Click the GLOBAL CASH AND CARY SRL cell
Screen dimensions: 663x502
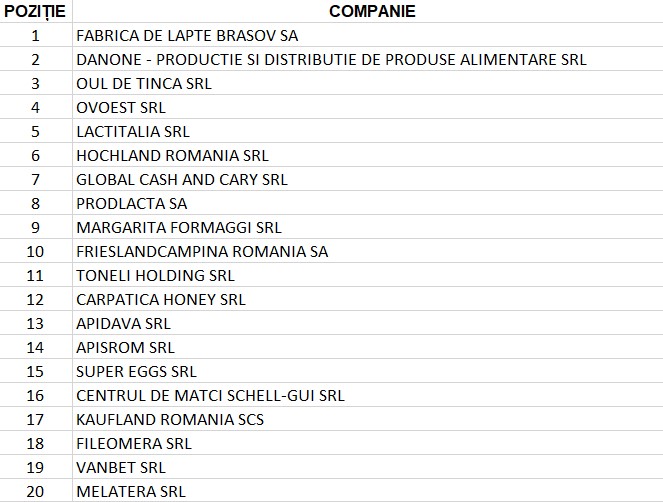coord(182,179)
